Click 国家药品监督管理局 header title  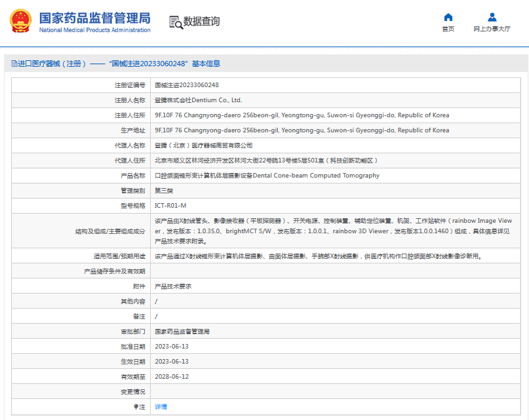[95, 18]
